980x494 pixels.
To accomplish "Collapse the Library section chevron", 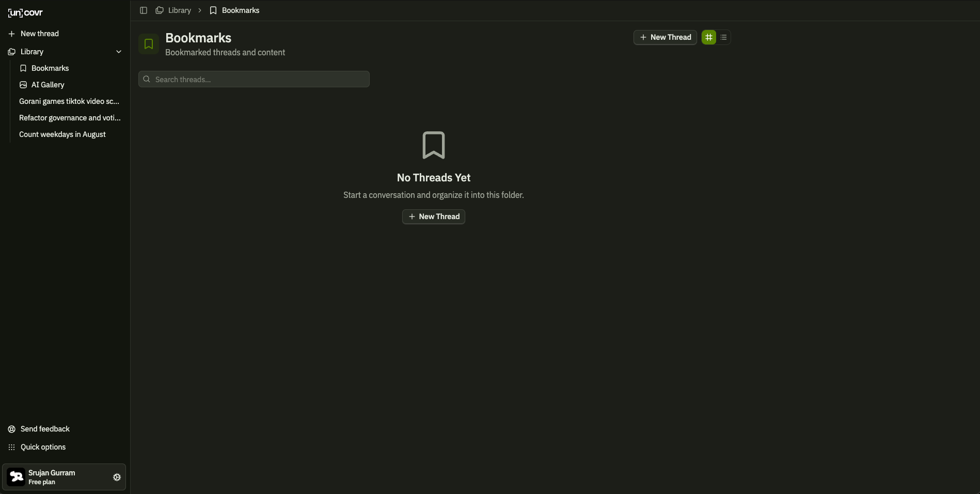I will (x=119, y=52).
